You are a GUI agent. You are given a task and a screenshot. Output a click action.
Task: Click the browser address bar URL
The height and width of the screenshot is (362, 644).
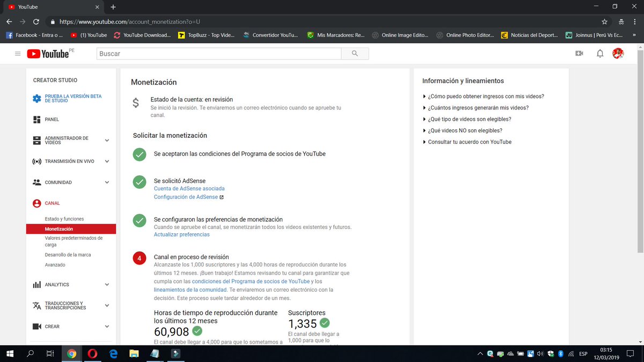click(130, 22)
